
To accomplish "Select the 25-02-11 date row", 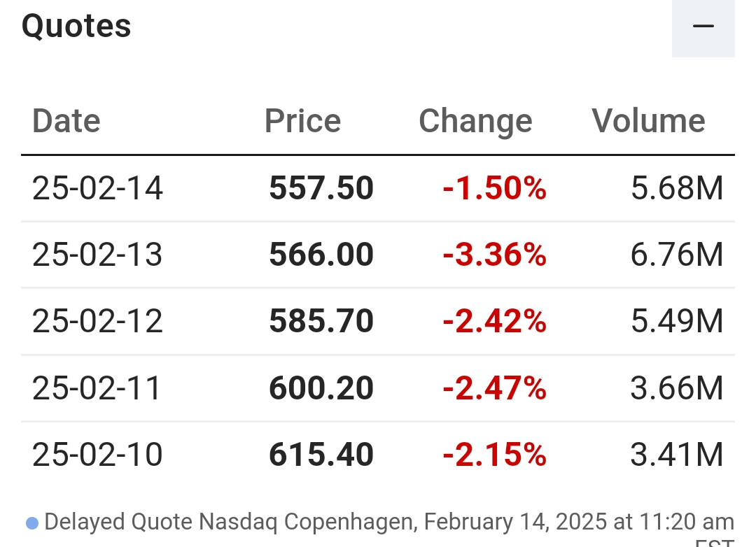I will [x=97, y=388].
